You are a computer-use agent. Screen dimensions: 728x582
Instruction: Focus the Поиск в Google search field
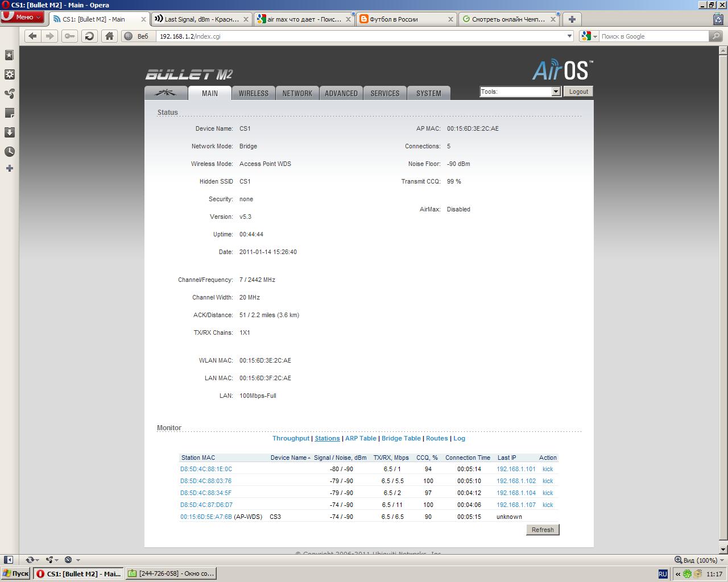tap(653, 36)
